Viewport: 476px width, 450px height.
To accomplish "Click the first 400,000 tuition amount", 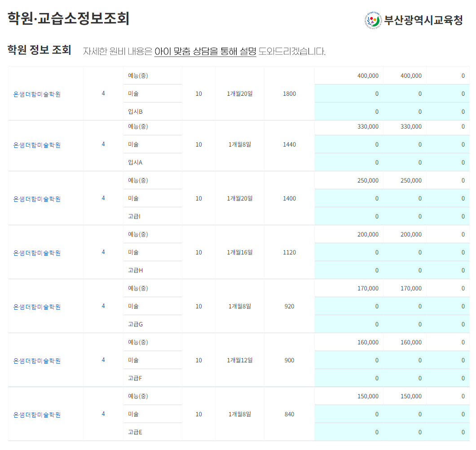I will click(x=368, y=76).
